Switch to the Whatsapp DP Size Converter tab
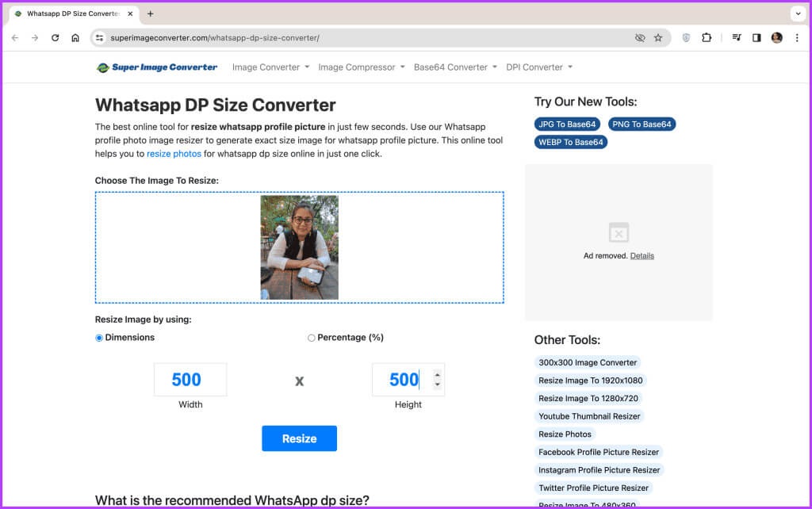This screenshot has height=509, width=812. (x=71, y=13)
